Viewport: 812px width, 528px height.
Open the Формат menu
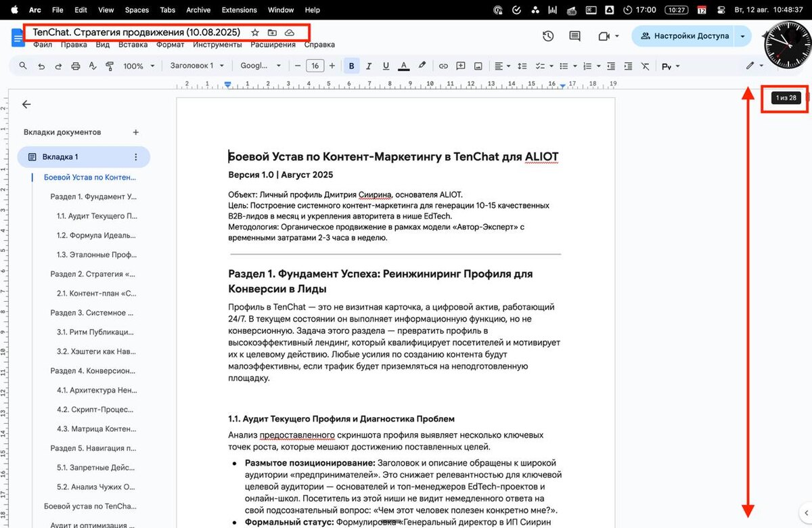point(170,45)
